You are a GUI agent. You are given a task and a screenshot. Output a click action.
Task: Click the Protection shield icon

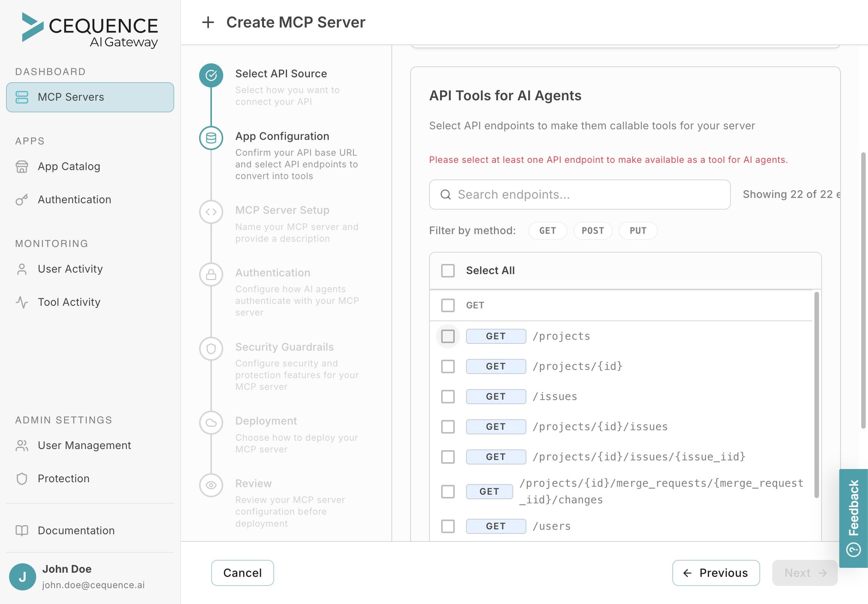click(x=22, y=478)
